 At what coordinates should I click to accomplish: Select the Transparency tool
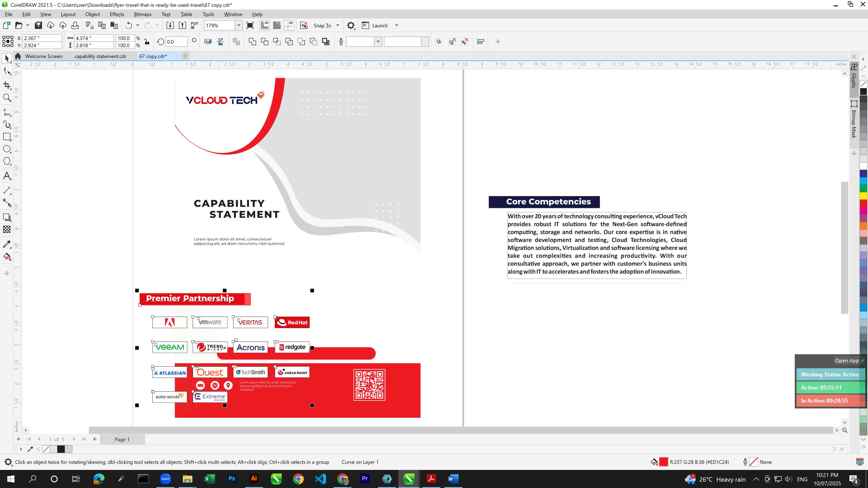click(x=7, y=229)
